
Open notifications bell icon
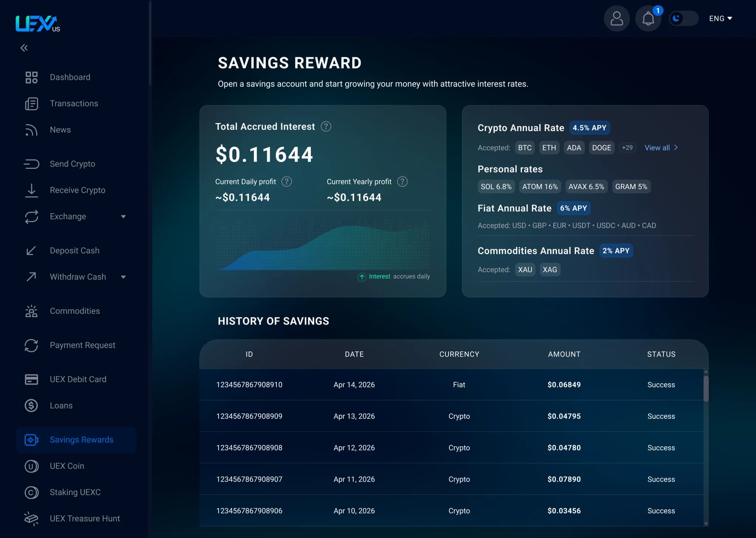click(648, 18)
